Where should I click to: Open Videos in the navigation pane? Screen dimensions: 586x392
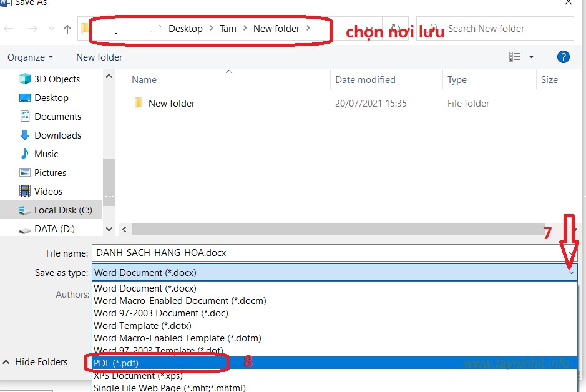coord(48,192)
